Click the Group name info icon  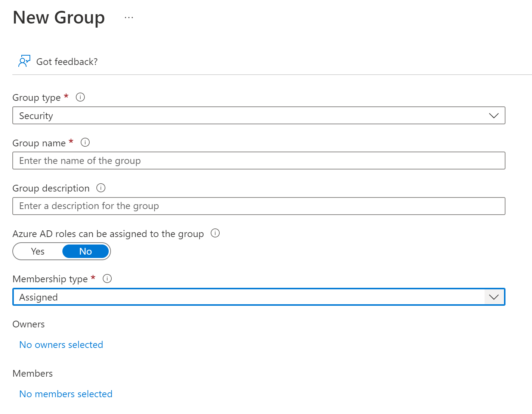pos(85,142)
